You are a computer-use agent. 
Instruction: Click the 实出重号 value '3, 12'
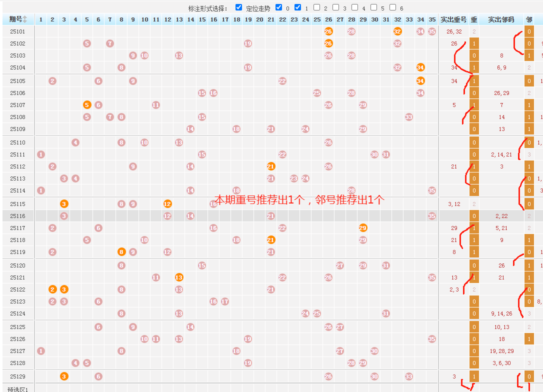pos(454,204)
